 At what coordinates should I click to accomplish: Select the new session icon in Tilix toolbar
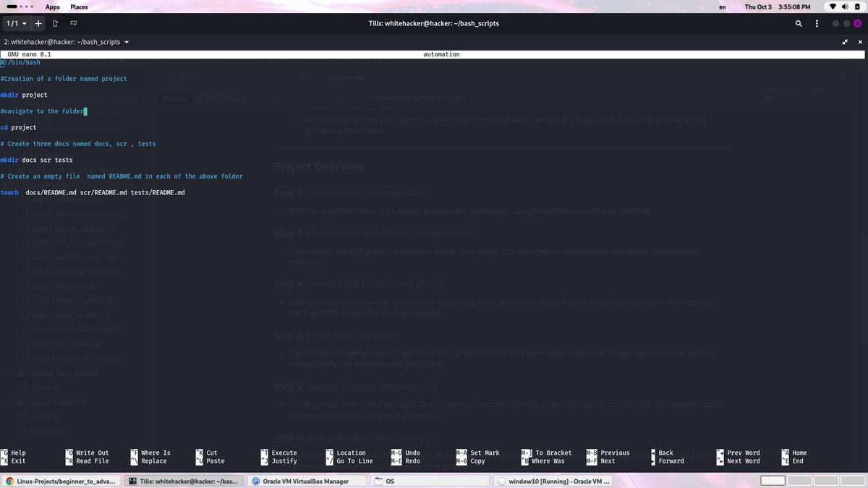55,23
